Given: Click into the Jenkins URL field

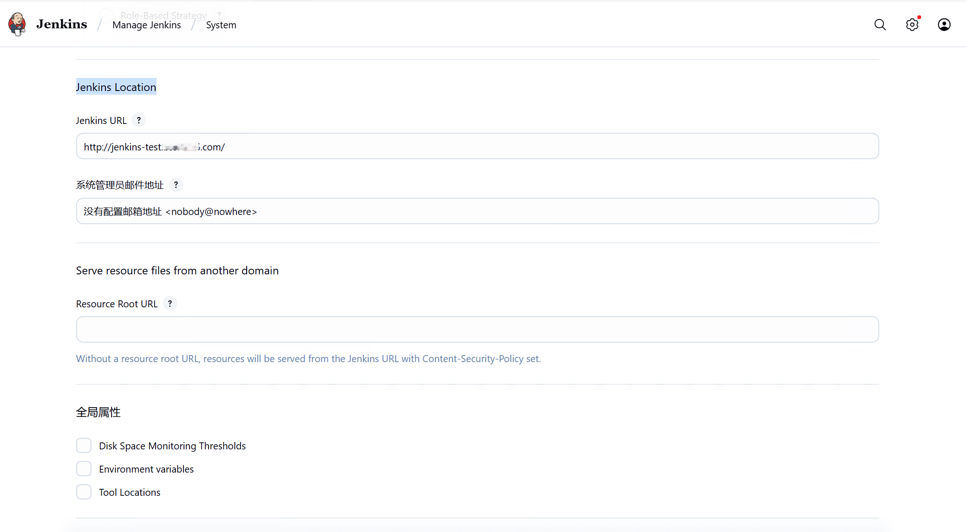Looking at the screenshot, I should pyautogui.click(x=477, y=147).
